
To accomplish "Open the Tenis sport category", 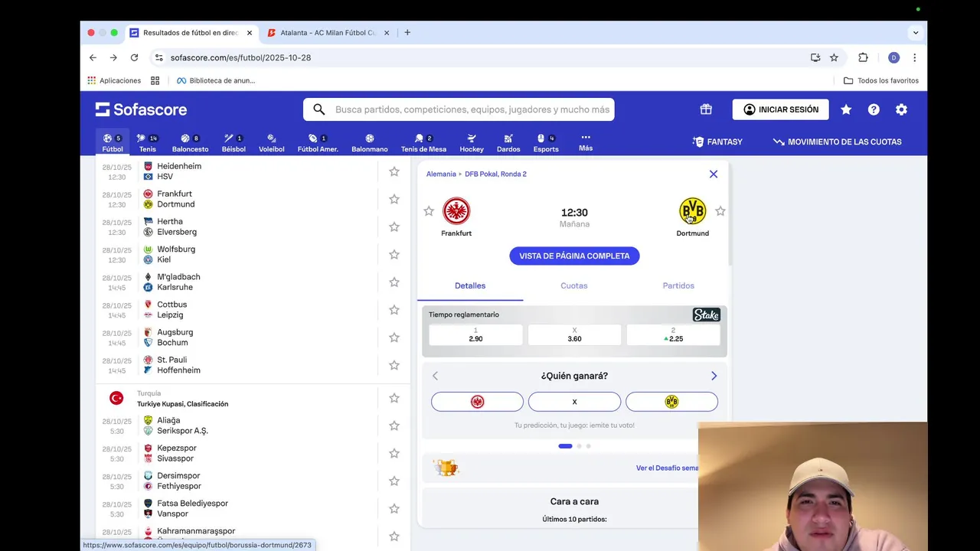I will [147, 142].
